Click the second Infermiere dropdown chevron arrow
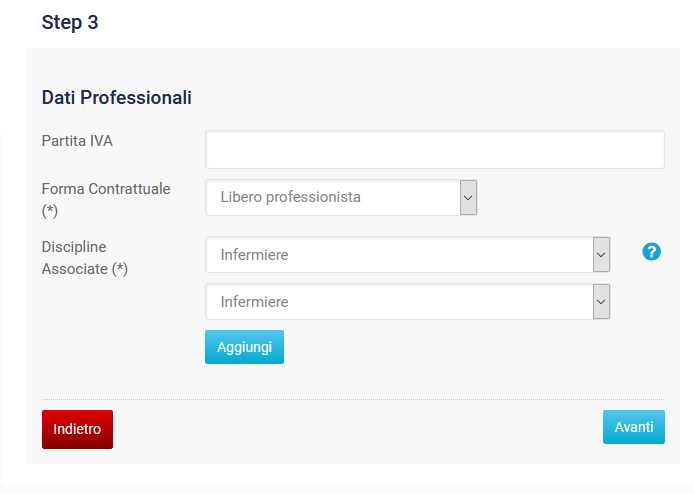 pyautogui.click(x=601, y=302)
